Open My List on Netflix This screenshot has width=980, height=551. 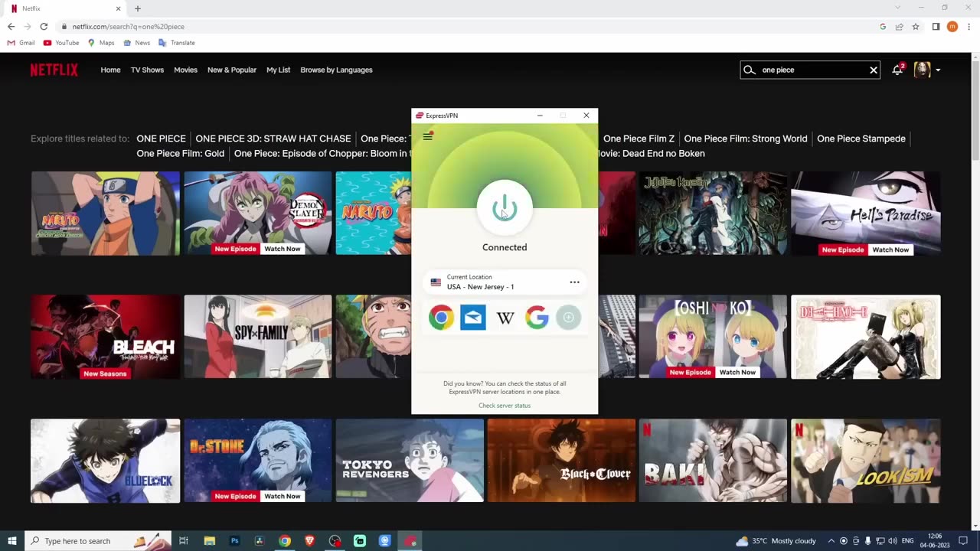tap(278, 70)
